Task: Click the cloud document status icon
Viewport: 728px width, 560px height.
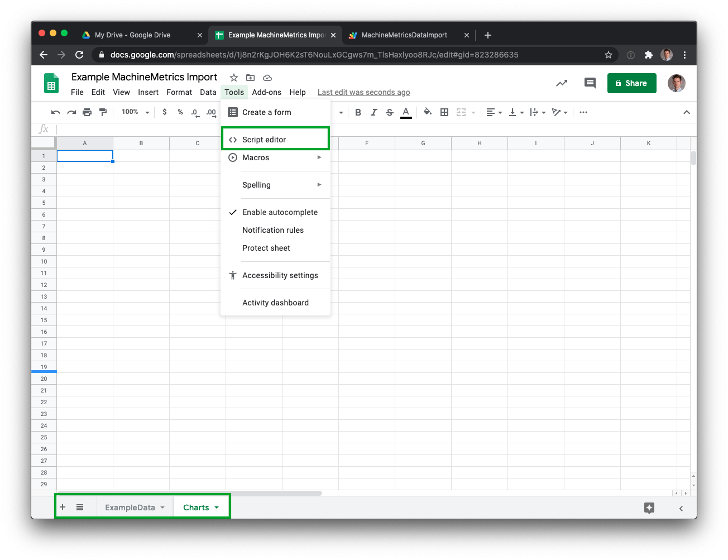Action: coord(267,78)
